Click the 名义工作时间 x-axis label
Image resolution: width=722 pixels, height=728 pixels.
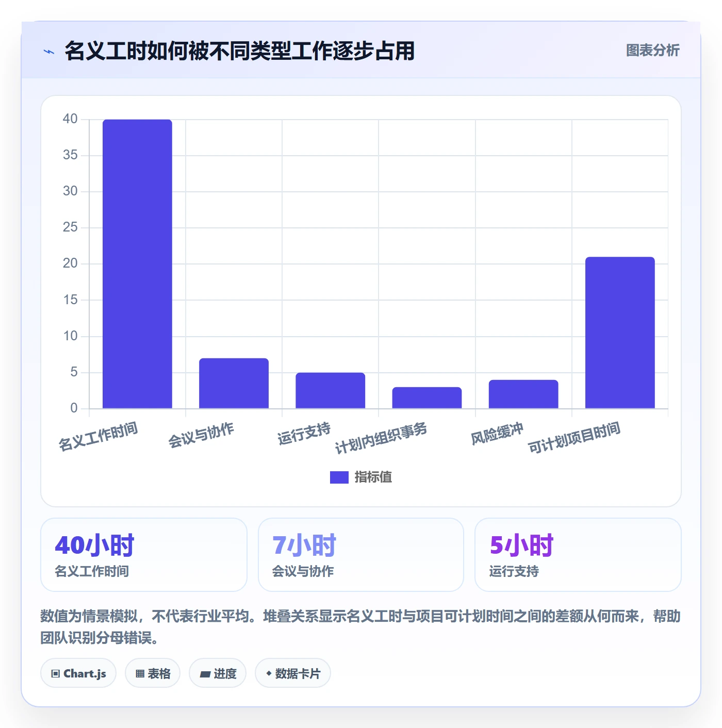pos(98,437)
